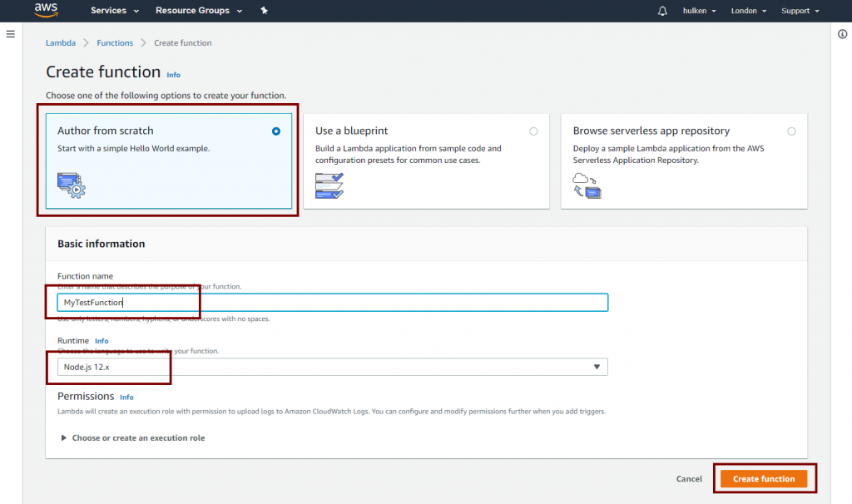
Task: Click the pin shortcut icon in navbar
Action: [265, 11]
